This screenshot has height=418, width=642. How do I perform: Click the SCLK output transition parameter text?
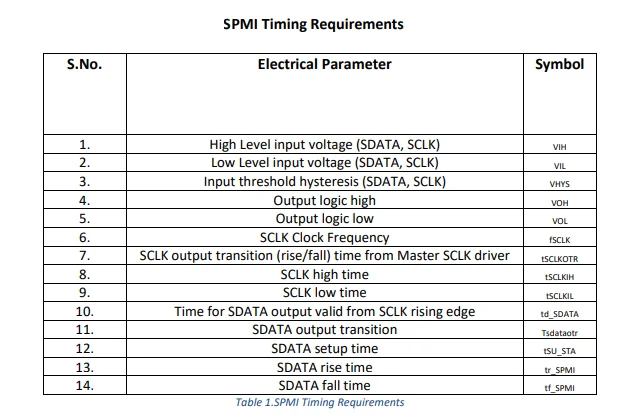tap(325, 256)
